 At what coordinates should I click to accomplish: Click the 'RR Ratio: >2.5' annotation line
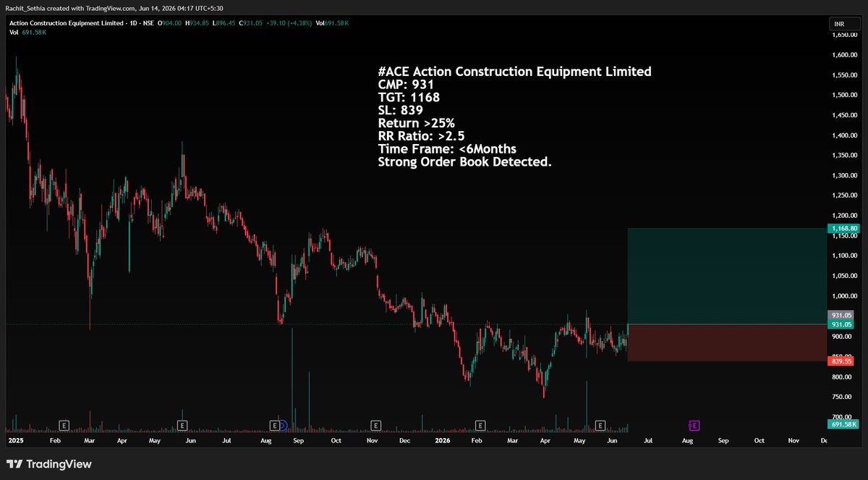(x=422, y=136)
